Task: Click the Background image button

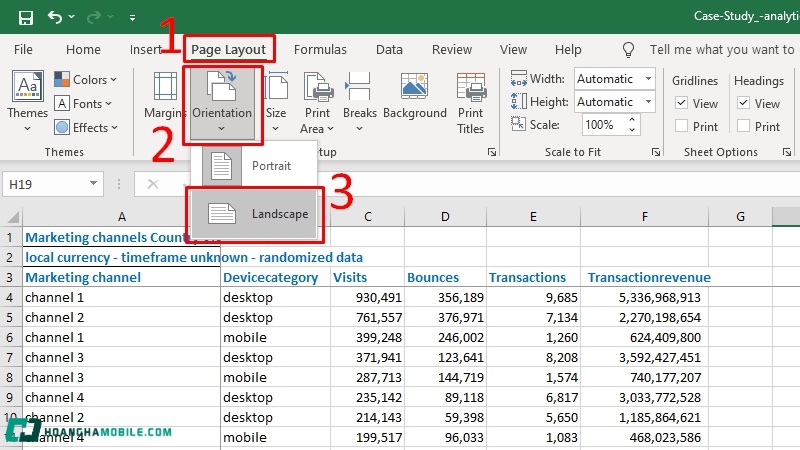Action: pyautogui.click(x=414, y=100)
